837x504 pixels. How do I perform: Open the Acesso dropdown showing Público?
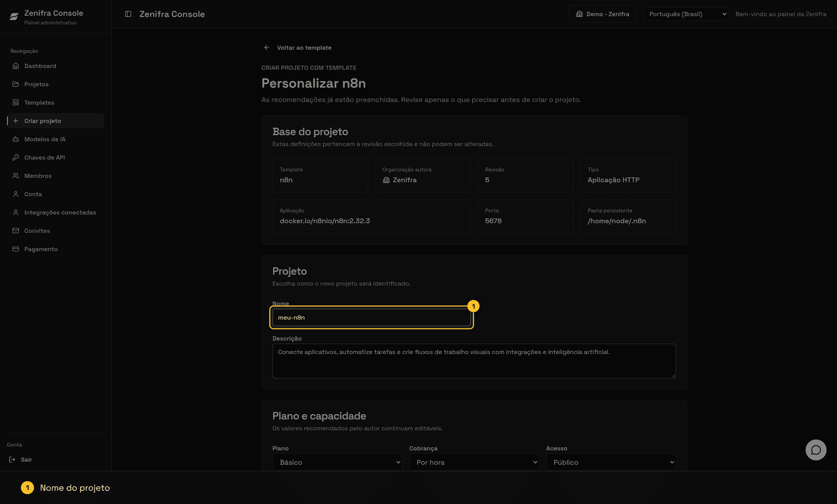pos(611,462)
